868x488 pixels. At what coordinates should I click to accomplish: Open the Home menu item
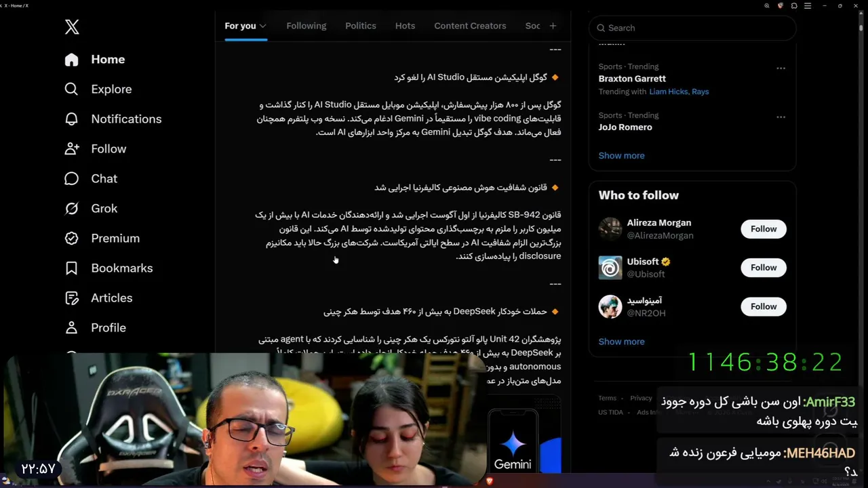coord(108,60)
